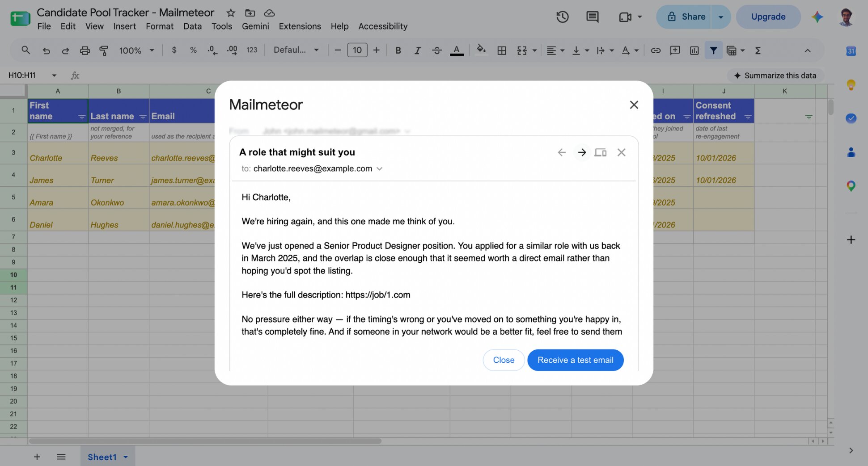Open the font family dropdown

(x=296, y=50)
